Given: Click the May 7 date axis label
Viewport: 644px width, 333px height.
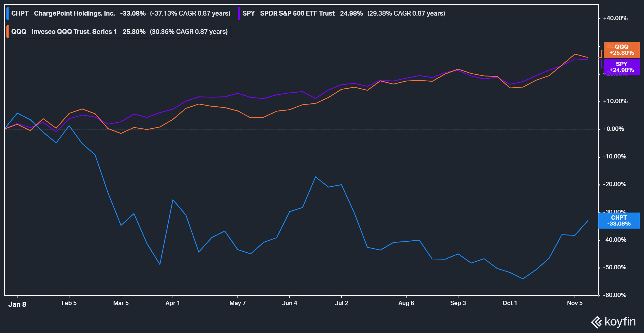Looking at the screenshot, I should coord(237,303).
